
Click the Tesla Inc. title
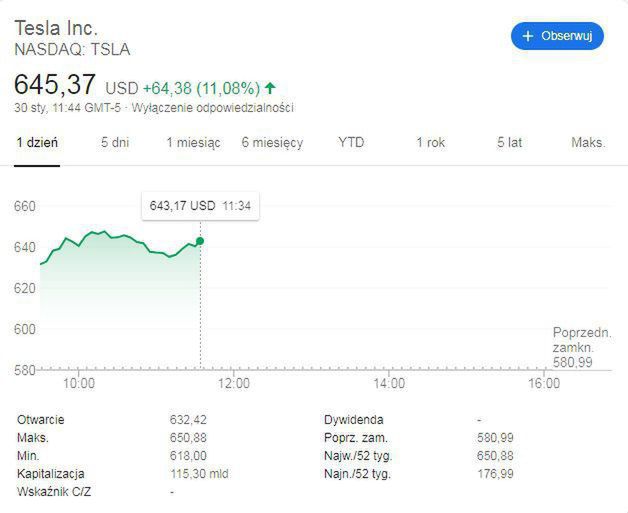tap(56, 27)
